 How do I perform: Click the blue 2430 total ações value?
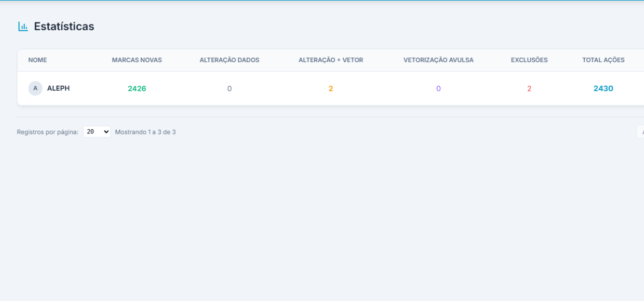(x=603, y=89)
